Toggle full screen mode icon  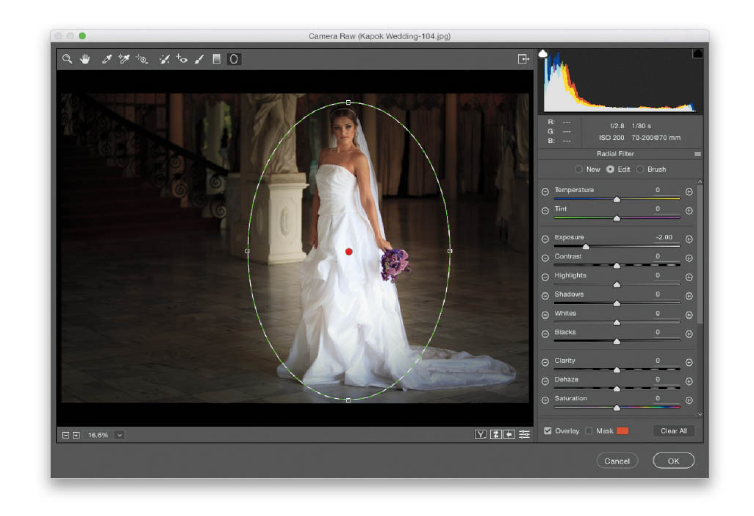pos(522,60)
